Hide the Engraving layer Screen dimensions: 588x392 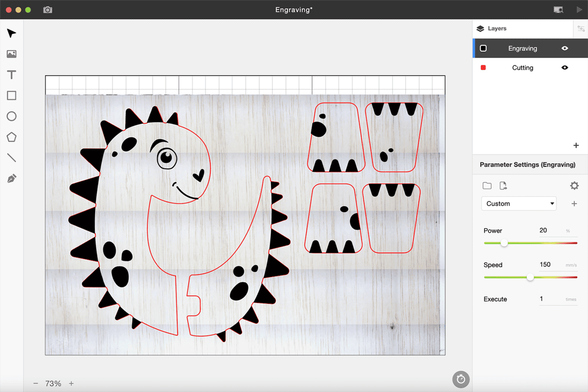point(565,48)
